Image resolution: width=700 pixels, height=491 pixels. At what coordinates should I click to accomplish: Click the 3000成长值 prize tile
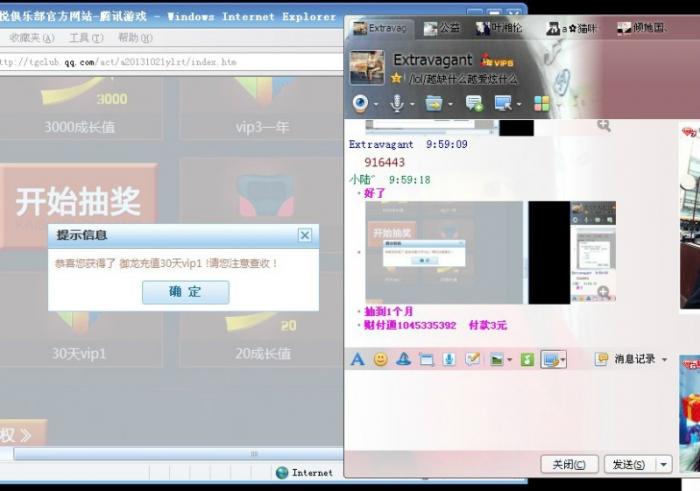[81, 108]
